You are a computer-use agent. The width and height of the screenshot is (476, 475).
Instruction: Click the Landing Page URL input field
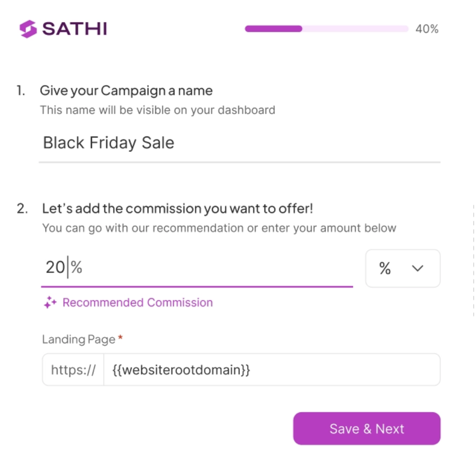[271, 370]
